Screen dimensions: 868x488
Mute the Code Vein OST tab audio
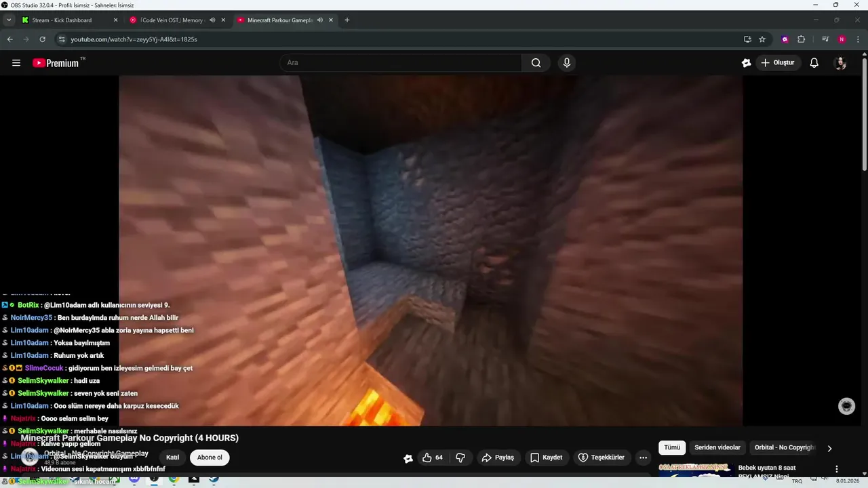click(212, 20)
